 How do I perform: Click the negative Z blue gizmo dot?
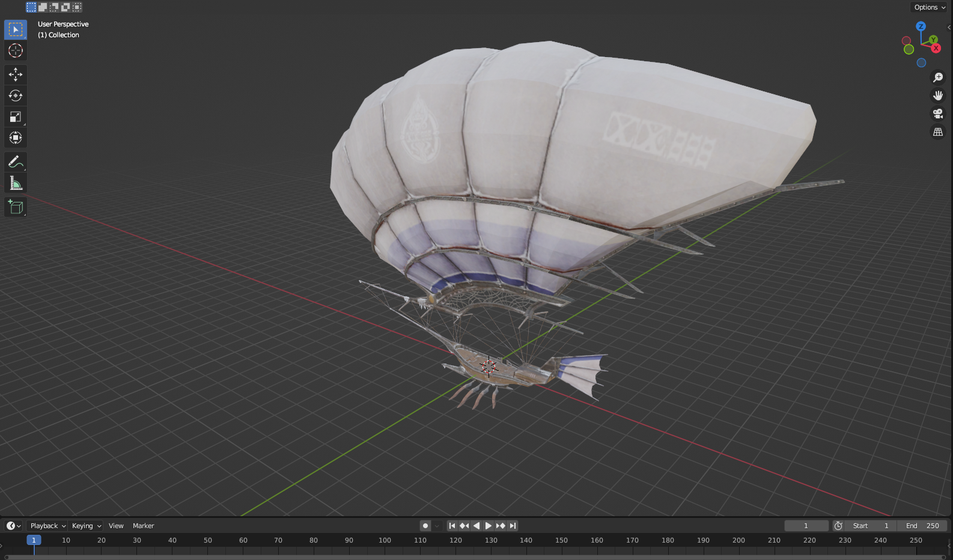click(921, 62)
